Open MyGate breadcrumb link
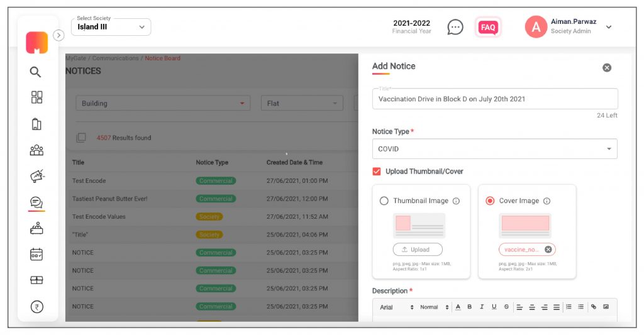The height and width of the screenshot is (335, 644). click(76, 58)
